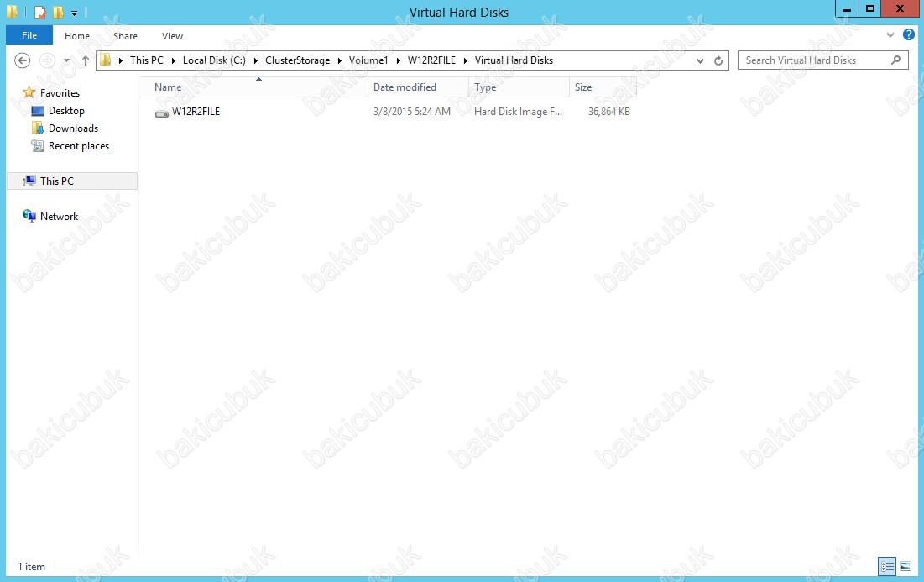Switch to the Share ribbon tab
The width and height of the screenshot is (924, 582).
pos(126,36)
